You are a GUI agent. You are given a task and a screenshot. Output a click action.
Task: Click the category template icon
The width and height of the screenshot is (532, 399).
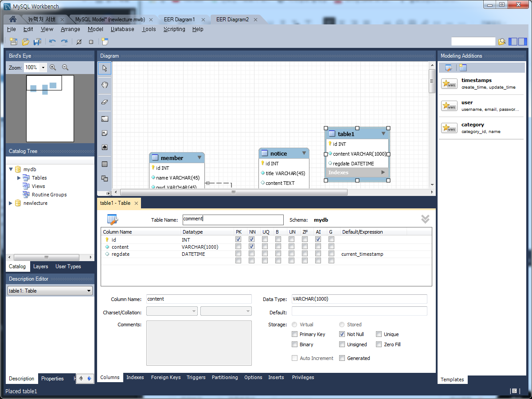(x=449, y=128)
